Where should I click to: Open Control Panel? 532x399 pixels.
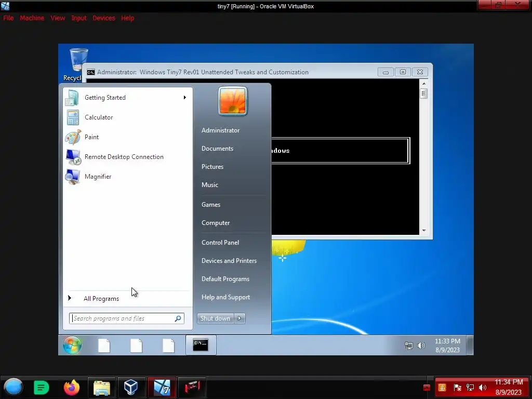point(220,243)
